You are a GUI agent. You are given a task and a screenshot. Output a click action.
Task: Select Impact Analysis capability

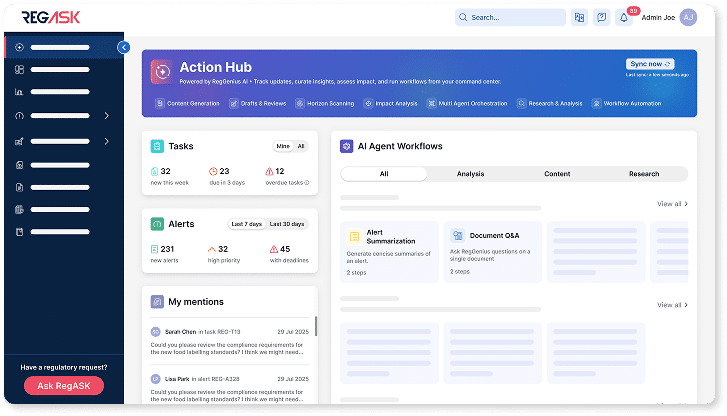coord(390,103)
